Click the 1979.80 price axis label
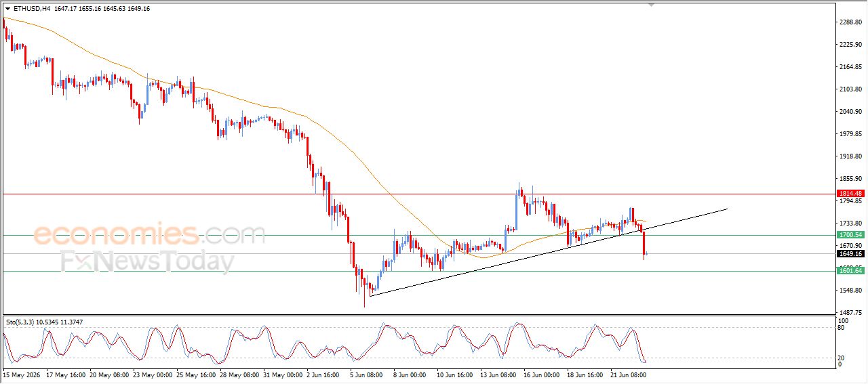 [850, 134]
